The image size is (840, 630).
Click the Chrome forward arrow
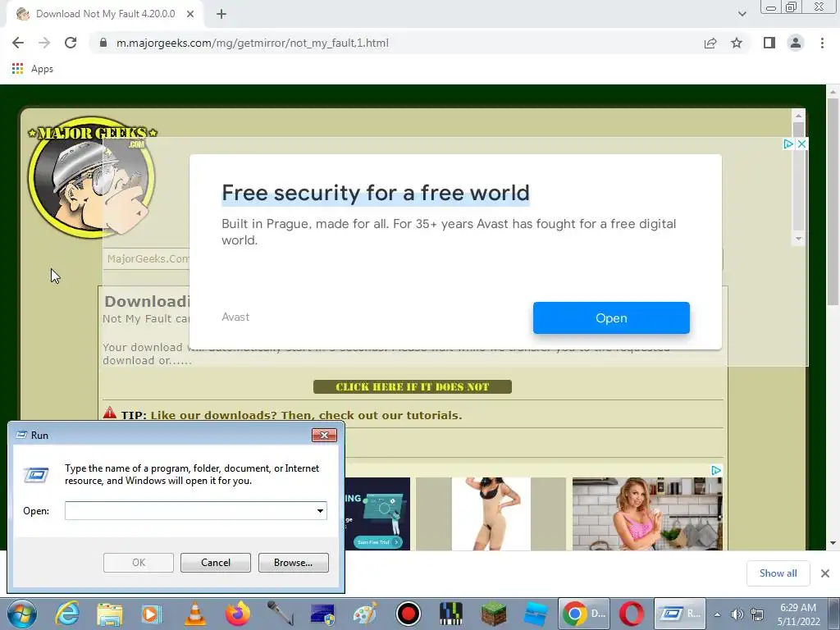pos(44,43)
